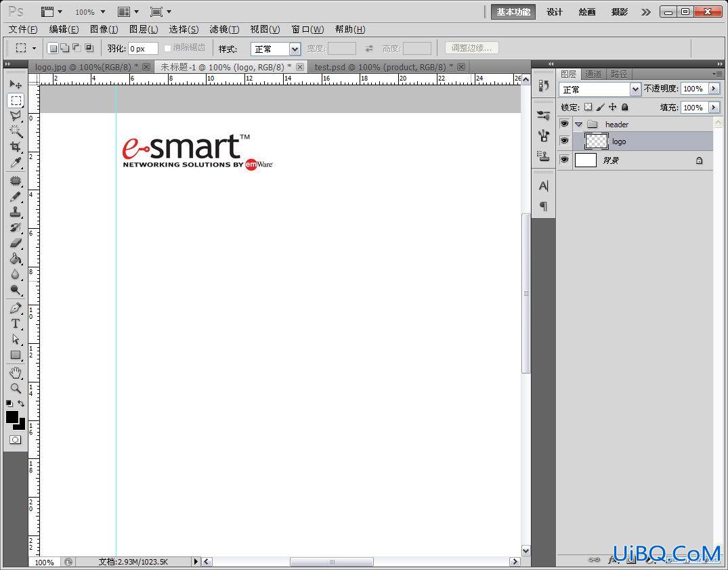Select the Blur tool
The image size is (728, 570).
(16, 274)
